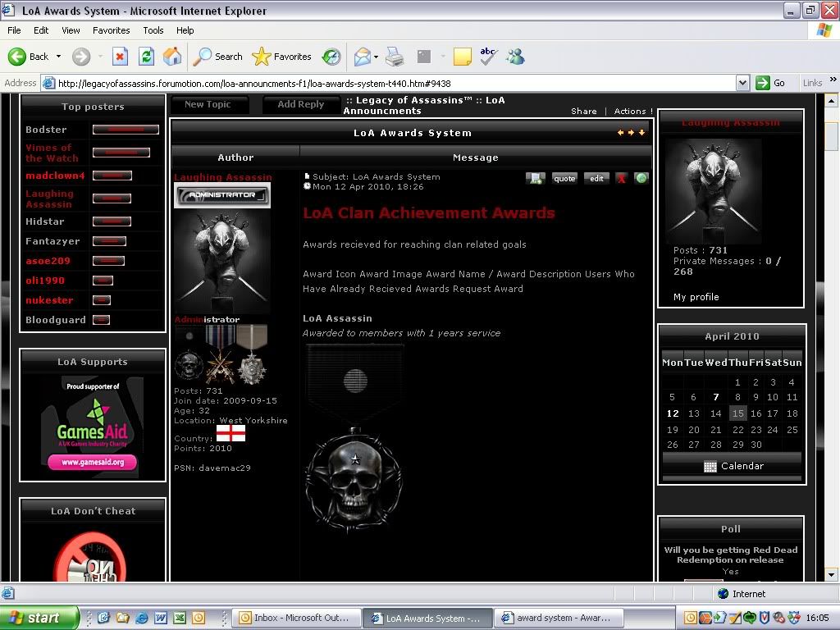Click the edit button on the post
This screenshot has width=840, height=630.
(x=597, y=178)
